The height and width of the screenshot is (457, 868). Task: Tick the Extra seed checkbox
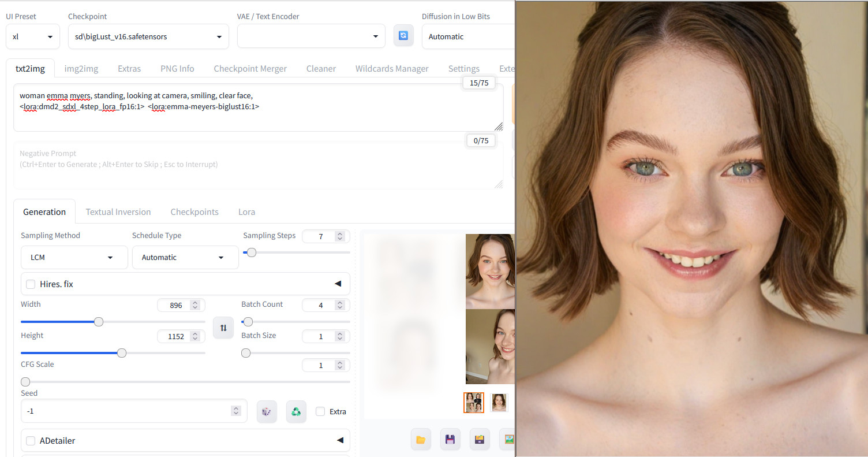coord(320,411)
